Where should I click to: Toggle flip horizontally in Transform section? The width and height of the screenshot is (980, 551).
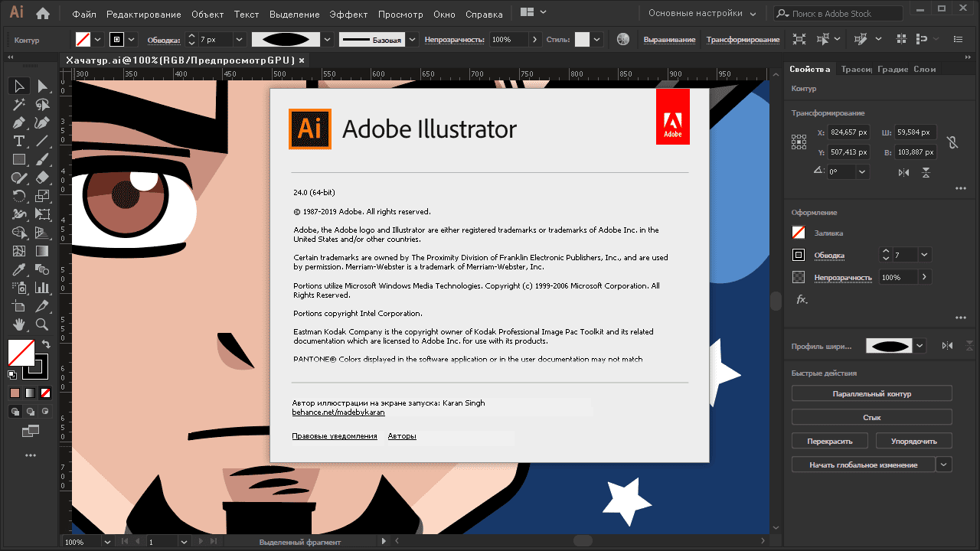(x=904, y=172)
